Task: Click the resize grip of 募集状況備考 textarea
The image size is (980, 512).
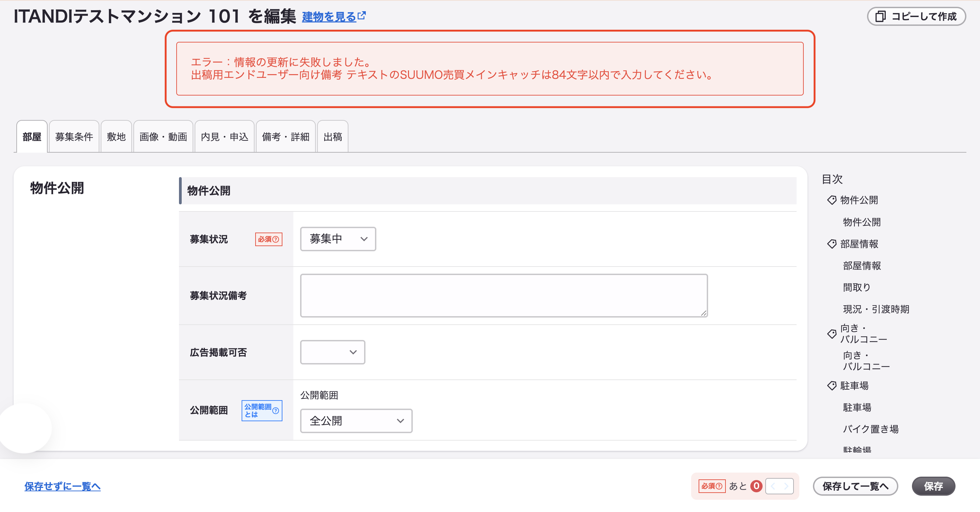Action: pyautogui.click(x=703, y=313)
